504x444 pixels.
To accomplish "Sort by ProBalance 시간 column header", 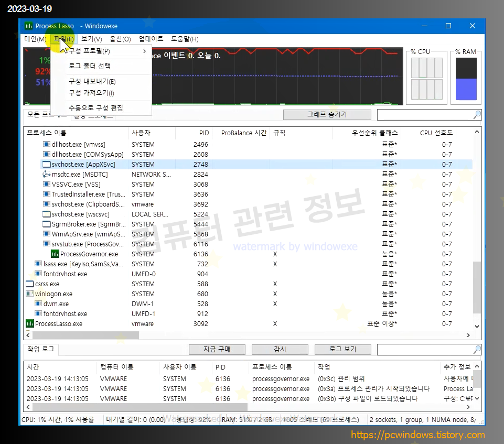I will 240,133.
